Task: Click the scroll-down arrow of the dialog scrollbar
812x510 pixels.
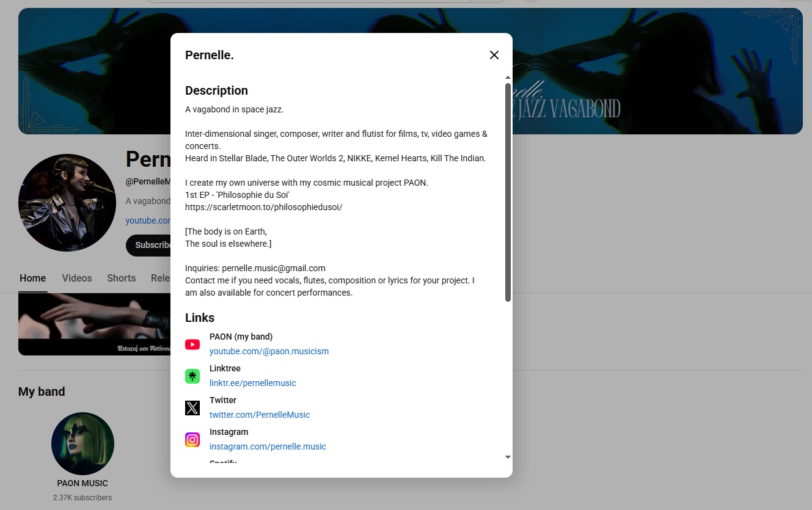Action: coord(508,457)
